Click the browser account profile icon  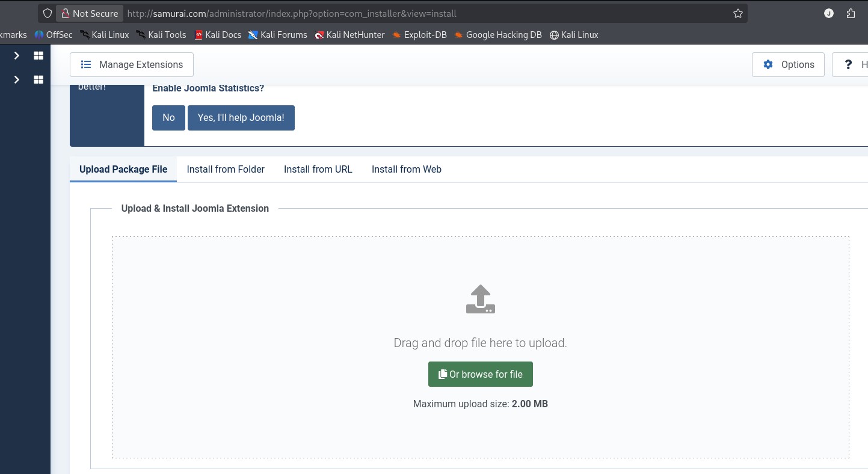pyautogui.click(x=829, y=13)
